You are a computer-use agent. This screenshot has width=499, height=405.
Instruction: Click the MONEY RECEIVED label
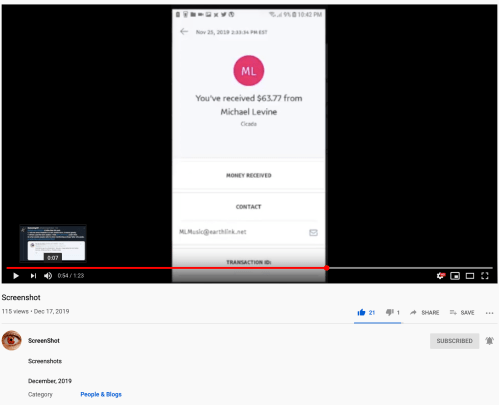pyautogui.click(x=249, y=175)
